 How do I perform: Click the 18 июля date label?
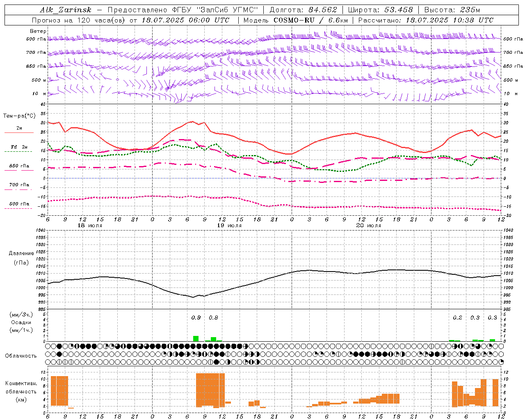(x=90, y=226)
